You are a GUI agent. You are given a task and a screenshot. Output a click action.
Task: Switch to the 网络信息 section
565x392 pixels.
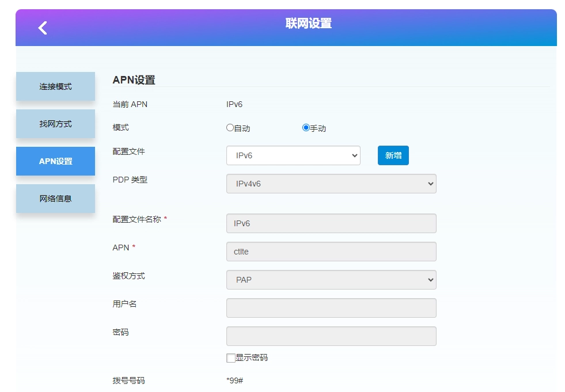[55, 198]
